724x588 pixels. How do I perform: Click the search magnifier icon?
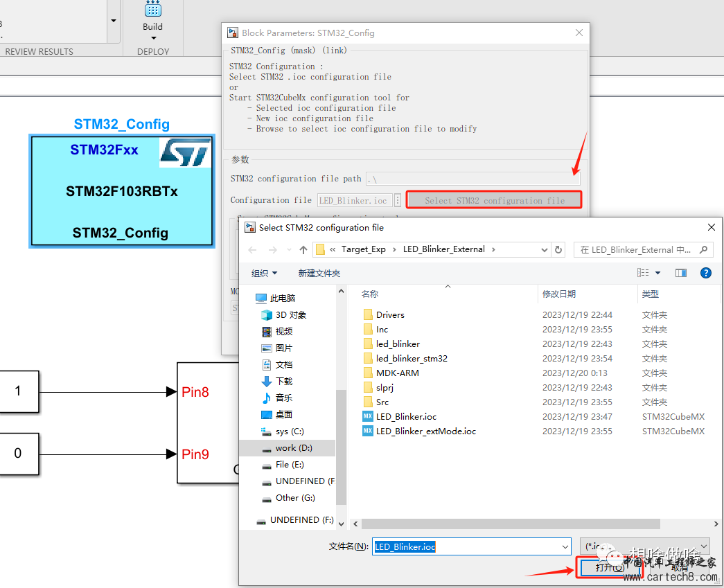coord(703,250)
